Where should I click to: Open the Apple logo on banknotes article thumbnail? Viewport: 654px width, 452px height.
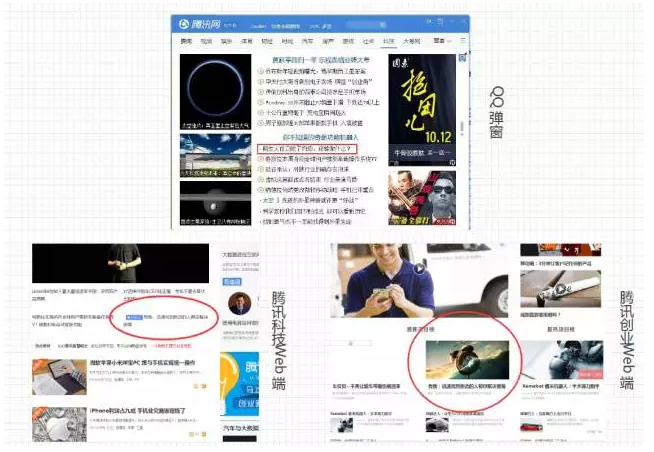coord(59,424)
